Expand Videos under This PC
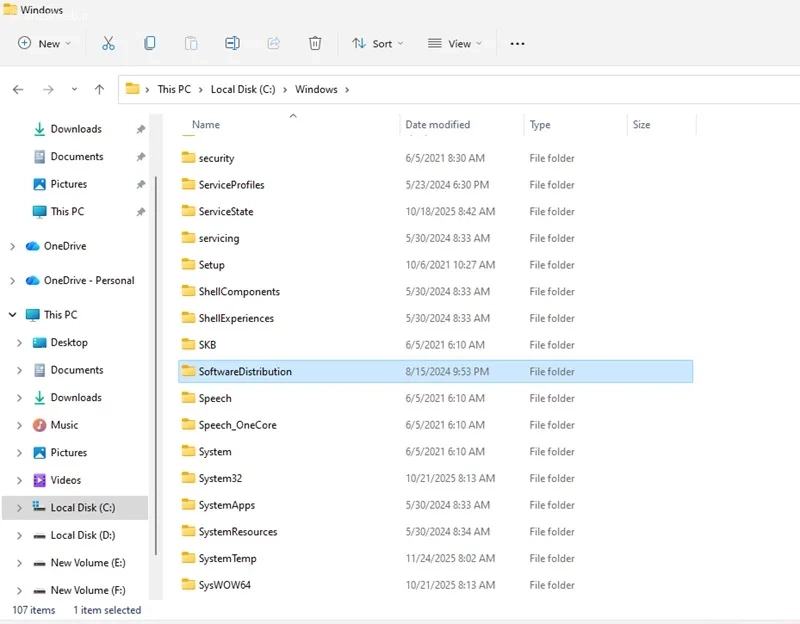 coord(19,481)
